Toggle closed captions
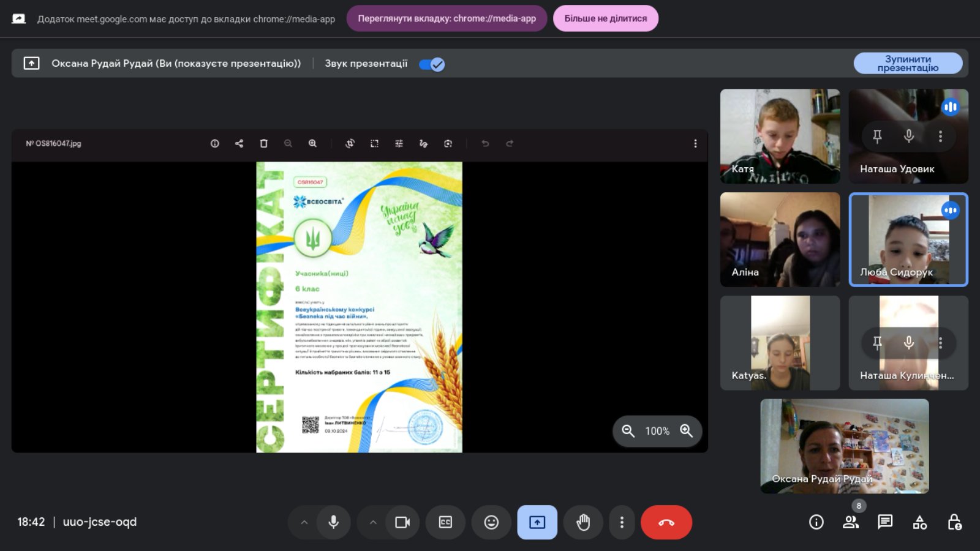 tap(445, 522)
